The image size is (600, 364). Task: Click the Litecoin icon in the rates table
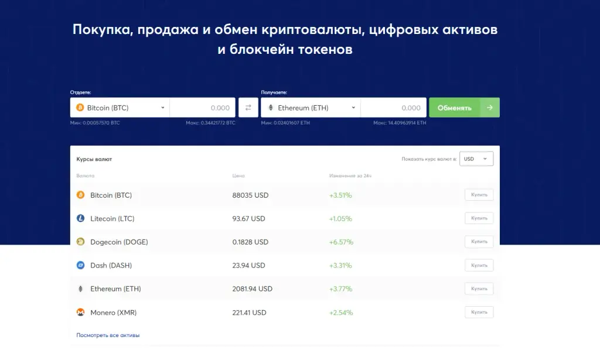[x=80, y=218]
